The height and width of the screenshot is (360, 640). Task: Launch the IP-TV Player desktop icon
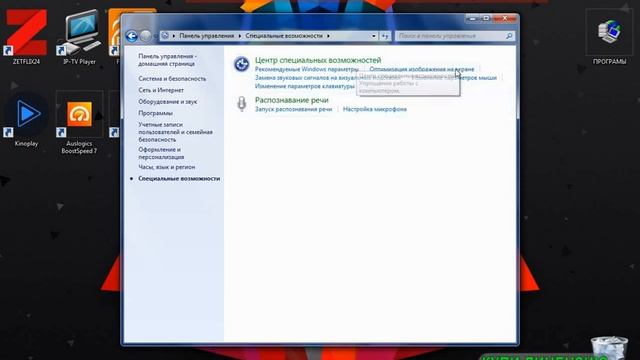tap(79, 36)
